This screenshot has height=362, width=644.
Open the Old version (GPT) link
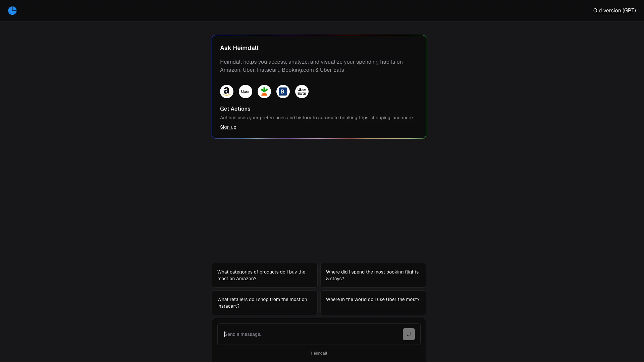pos(614,10)
